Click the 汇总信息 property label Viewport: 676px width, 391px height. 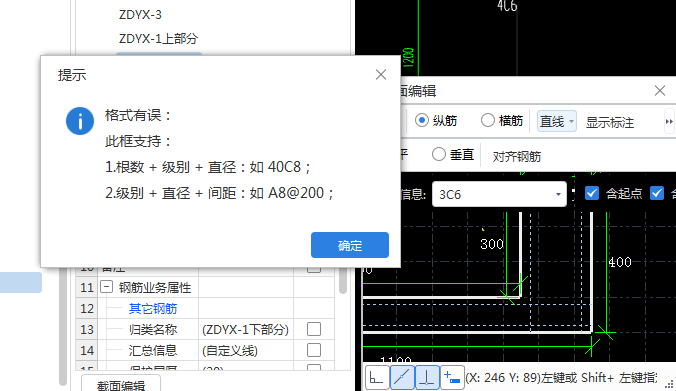point(153,350)
